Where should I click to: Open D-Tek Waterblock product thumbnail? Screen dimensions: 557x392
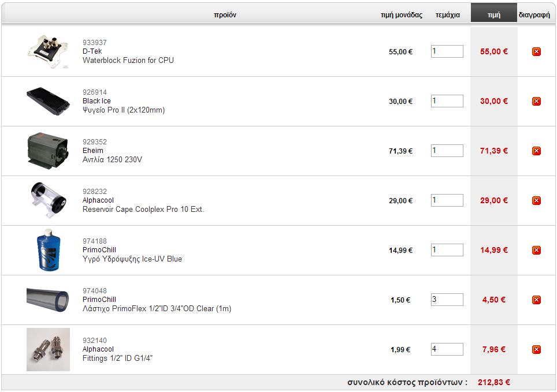[48, 51]
